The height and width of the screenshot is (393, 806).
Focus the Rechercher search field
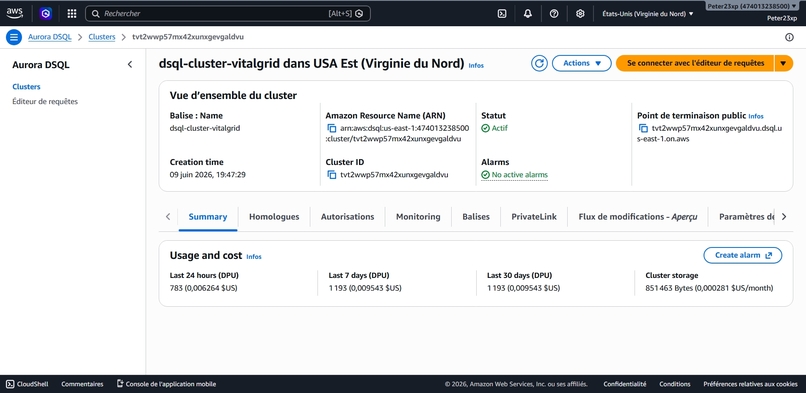tap(228, 14)
